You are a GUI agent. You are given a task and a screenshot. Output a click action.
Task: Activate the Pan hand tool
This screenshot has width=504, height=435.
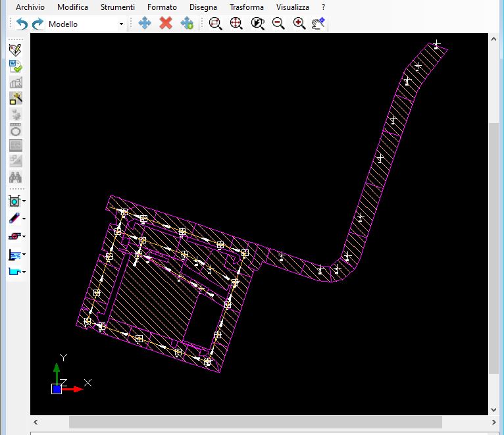click(318, 24)
